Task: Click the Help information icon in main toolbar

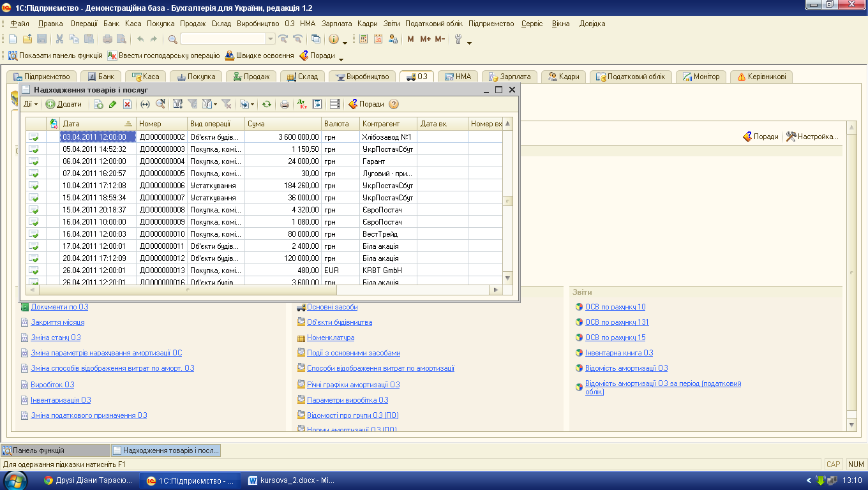Action: click(334, 39)
